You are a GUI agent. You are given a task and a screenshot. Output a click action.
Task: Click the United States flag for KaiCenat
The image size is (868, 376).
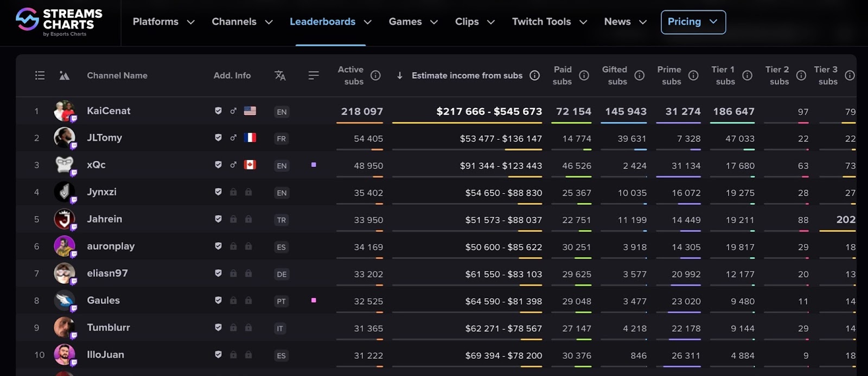250,111
